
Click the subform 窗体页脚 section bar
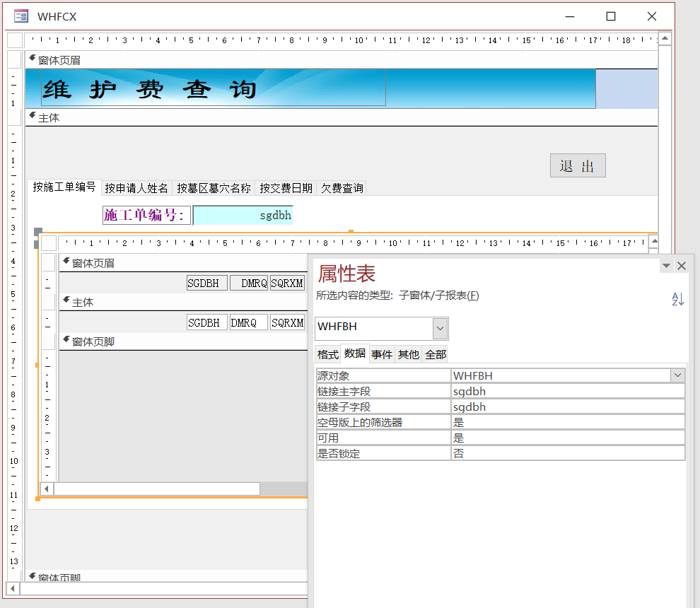183,341
